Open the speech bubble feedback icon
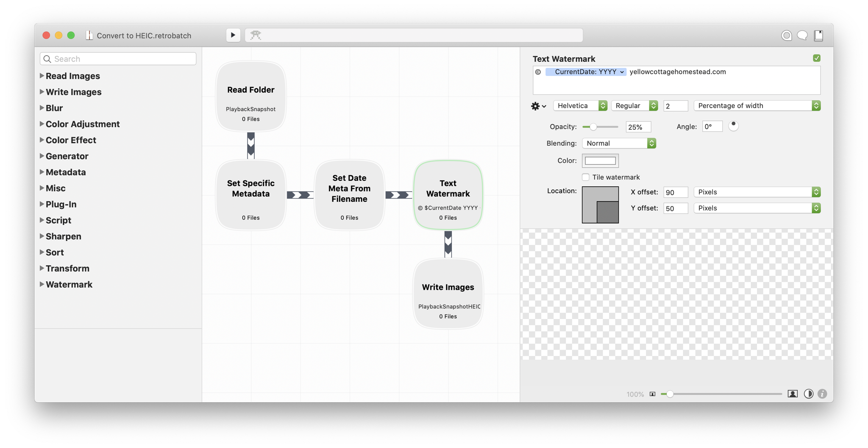The image size is (868, 448). pyautogui.click(x=802, y=36)
